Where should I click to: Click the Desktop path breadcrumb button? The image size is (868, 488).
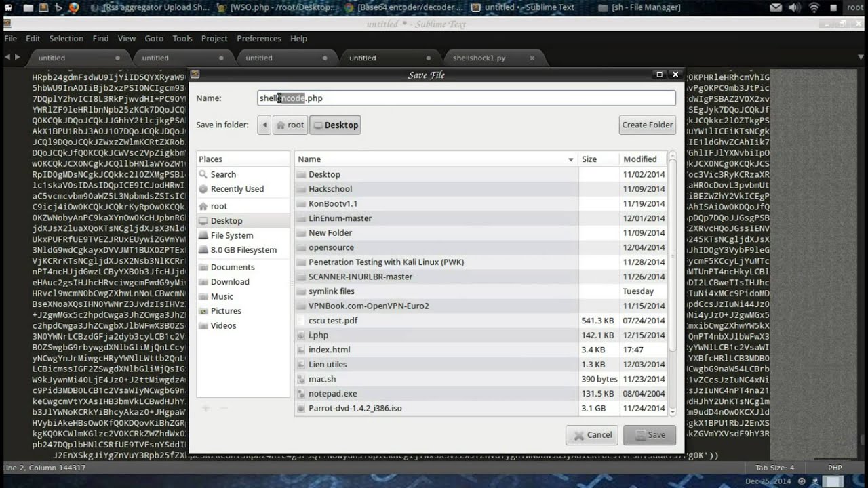click(x=335, y=125)
